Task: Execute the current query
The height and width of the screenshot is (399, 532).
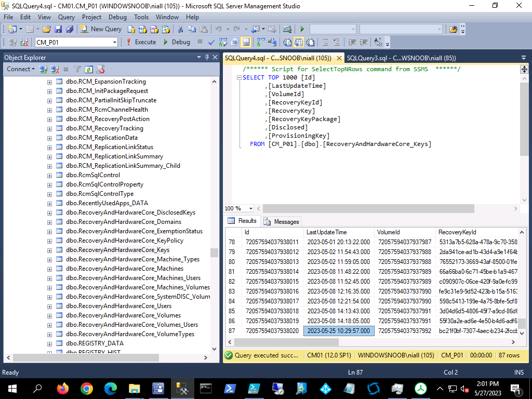Action: click(x=141, y=42)
